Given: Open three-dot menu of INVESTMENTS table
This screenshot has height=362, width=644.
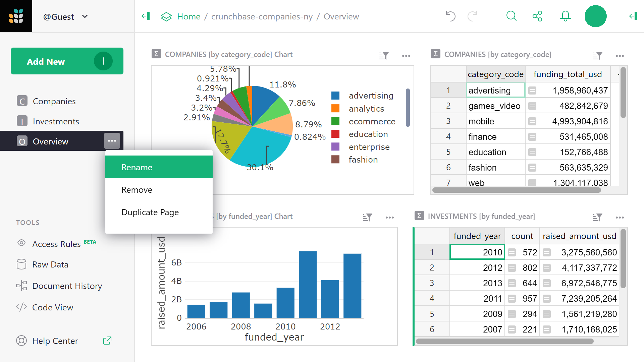Looking at the screenshot, I should point(620,217).
